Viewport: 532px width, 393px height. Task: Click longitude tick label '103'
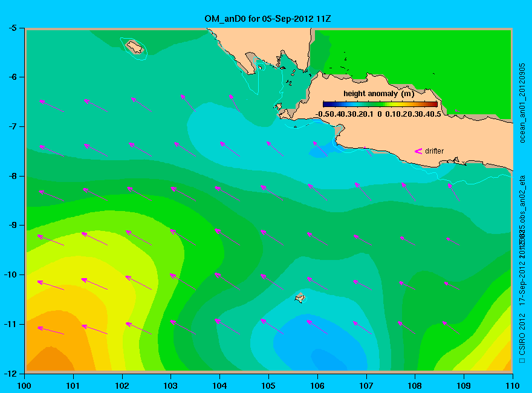(x=170, y=386)
